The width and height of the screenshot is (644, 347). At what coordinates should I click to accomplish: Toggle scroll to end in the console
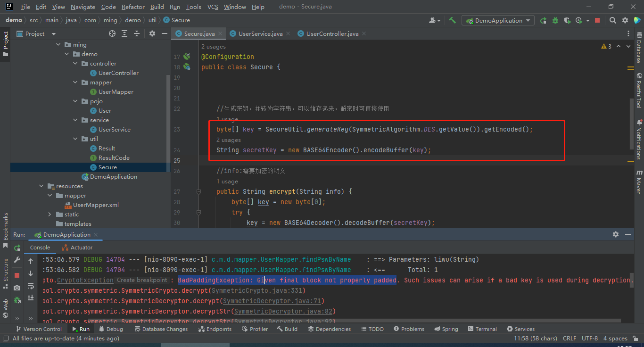click(31, 297)
